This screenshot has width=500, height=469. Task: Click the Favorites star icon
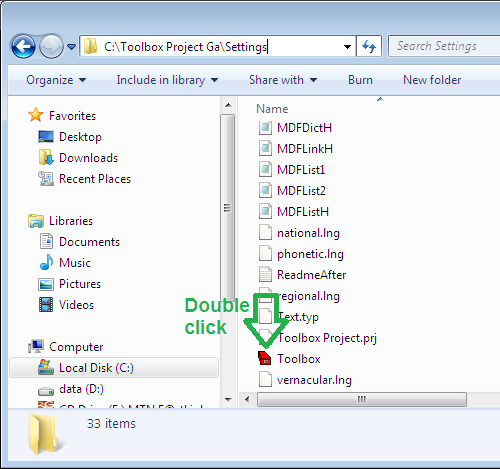(x=35, y=115)
